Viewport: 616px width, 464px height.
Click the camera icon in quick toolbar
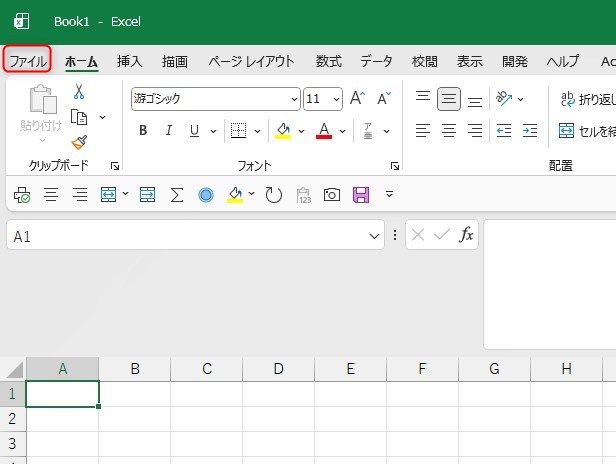pos(331,194)
